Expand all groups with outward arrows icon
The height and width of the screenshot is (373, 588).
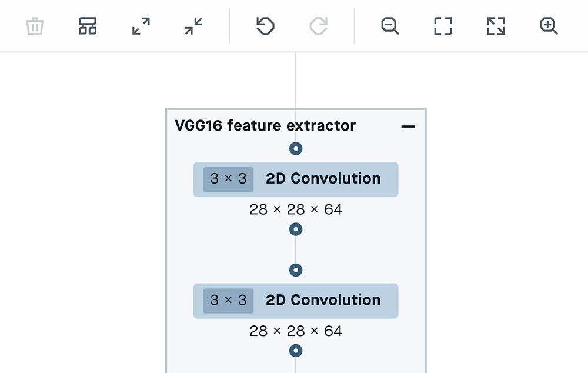coord(141,26)
